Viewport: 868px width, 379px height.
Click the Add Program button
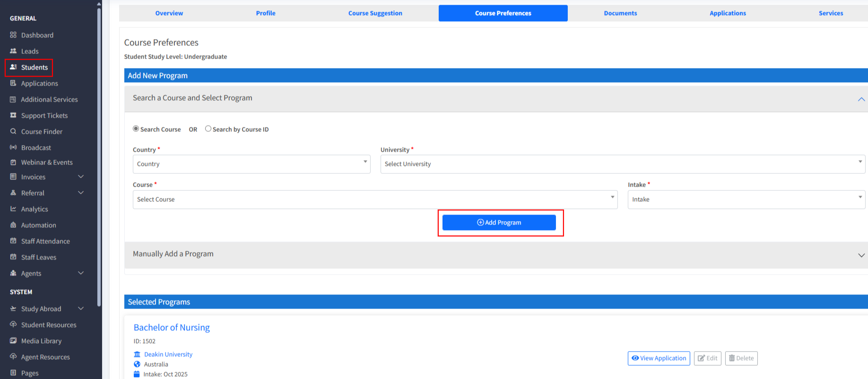499,223
